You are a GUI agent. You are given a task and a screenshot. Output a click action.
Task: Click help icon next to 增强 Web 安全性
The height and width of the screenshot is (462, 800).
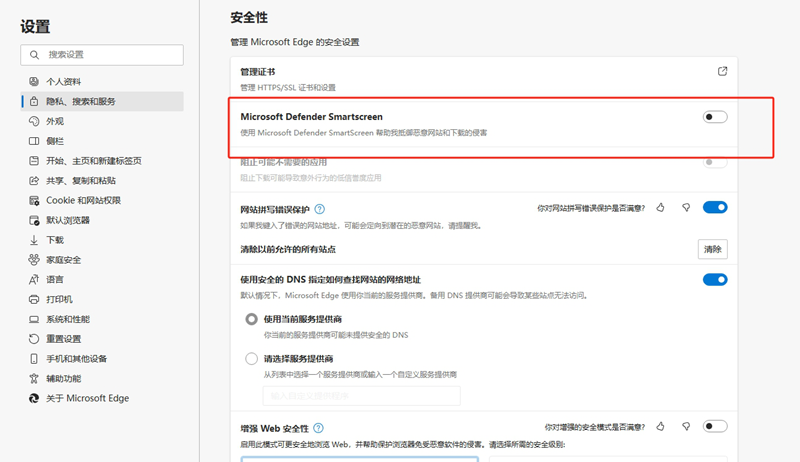point(318,428)
